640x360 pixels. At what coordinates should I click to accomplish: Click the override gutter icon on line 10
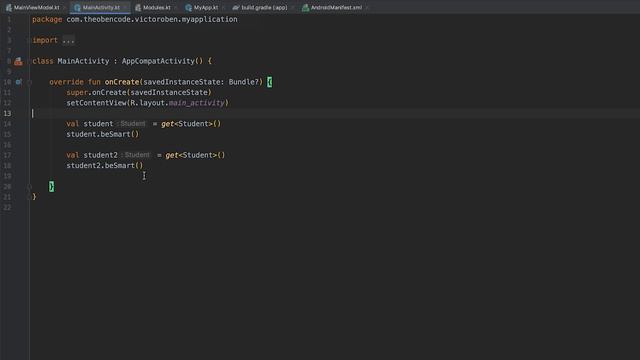[x=18, y=82]
